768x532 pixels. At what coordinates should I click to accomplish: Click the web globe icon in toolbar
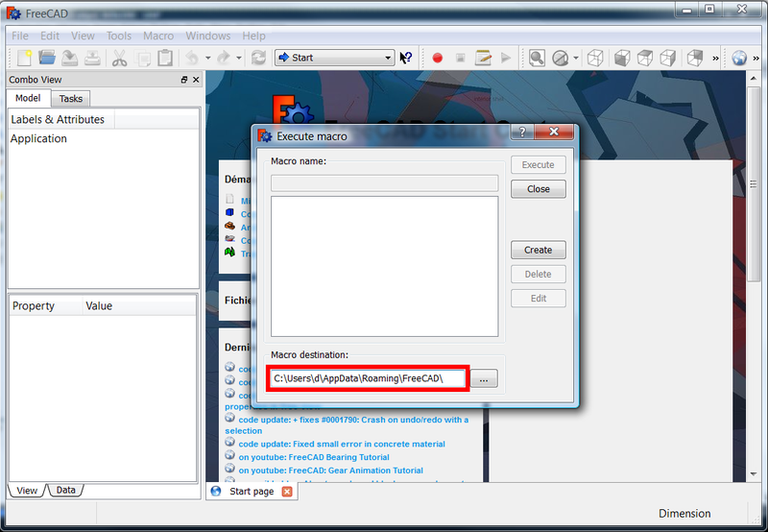(x=739, y=58)
